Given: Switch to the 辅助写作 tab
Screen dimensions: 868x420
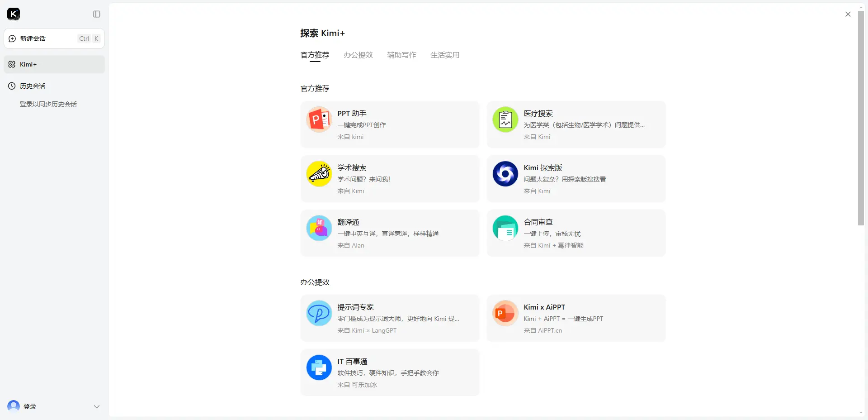Looking at the screenshot, I should (401, 55).
